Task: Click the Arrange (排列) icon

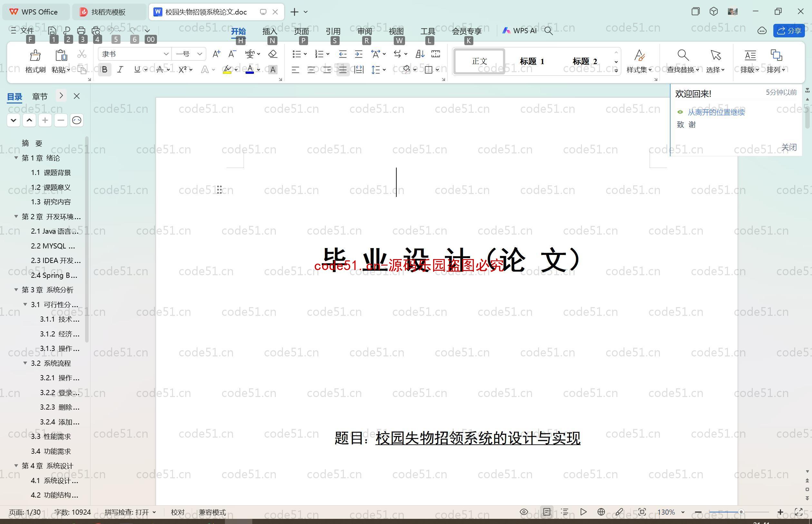Action: point(776,55)
